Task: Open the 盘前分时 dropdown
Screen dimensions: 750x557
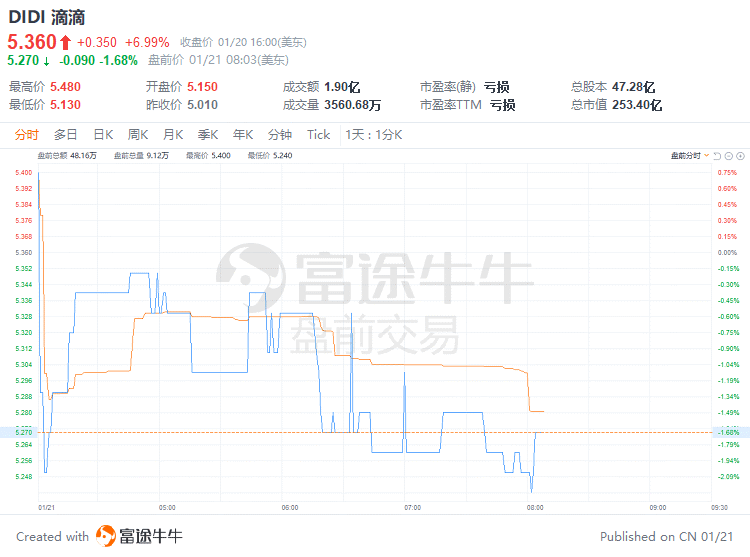Action: (x=690, y=156)
